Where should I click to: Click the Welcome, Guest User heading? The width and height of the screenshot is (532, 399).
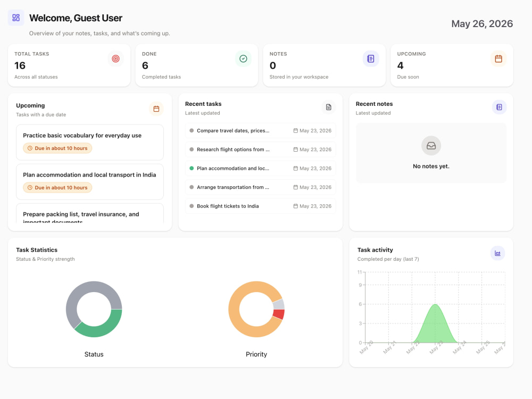[76, 18]
